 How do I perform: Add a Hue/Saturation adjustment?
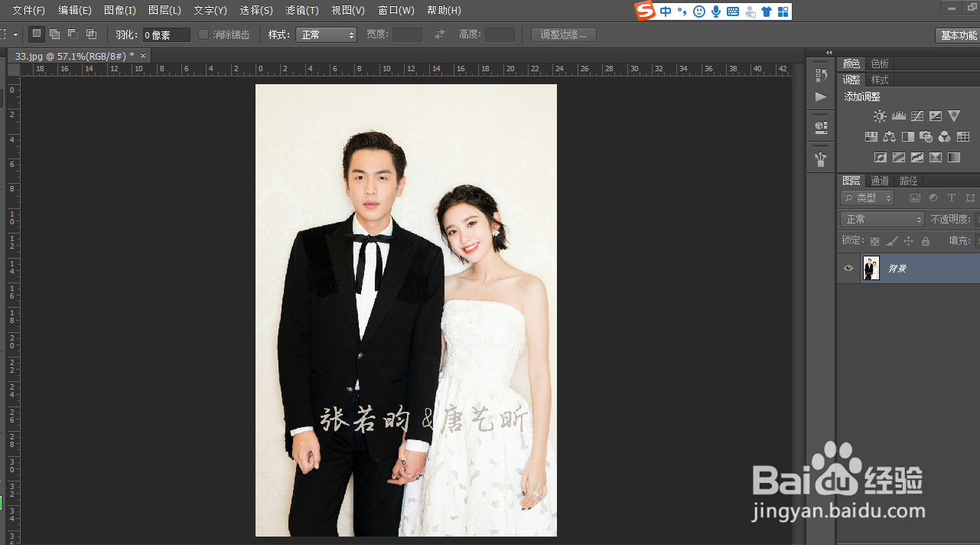coord(871,137)
